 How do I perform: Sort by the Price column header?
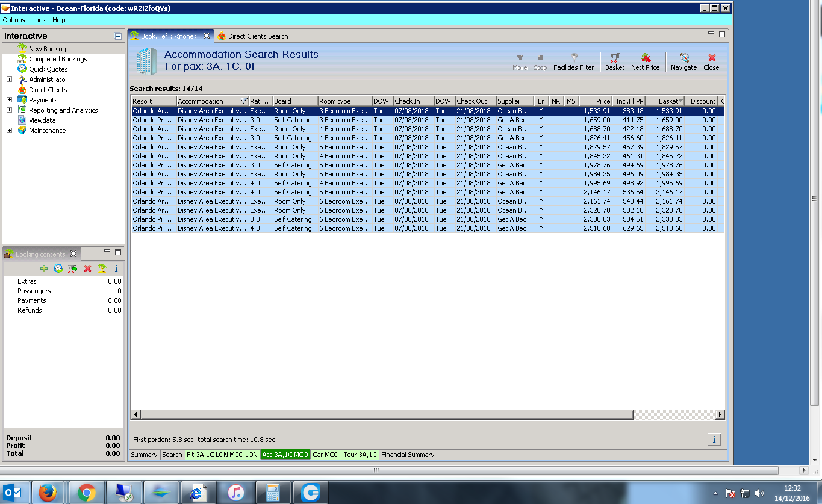click(x=595, y=101)
